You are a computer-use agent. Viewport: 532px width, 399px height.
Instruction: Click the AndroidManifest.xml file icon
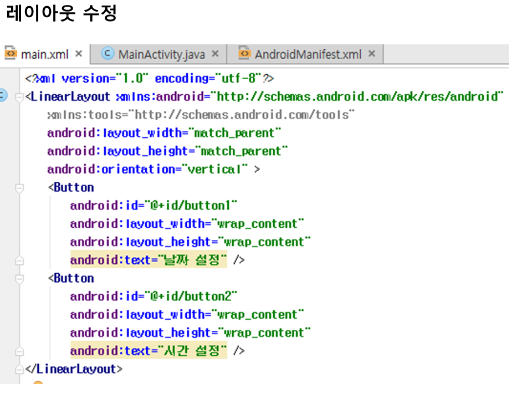244,54
